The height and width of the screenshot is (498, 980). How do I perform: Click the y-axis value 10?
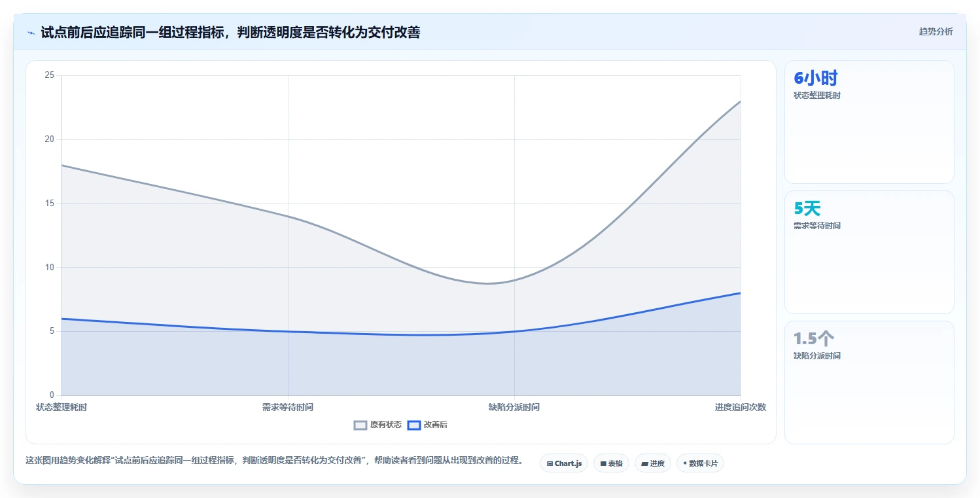click(50, 267)
